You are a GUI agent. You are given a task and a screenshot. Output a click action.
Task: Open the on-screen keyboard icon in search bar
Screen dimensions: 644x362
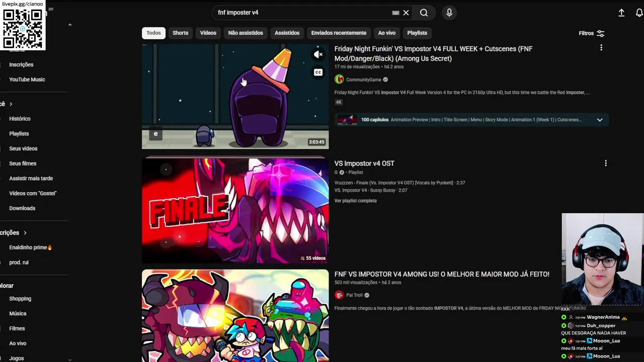tap(395, 13)
